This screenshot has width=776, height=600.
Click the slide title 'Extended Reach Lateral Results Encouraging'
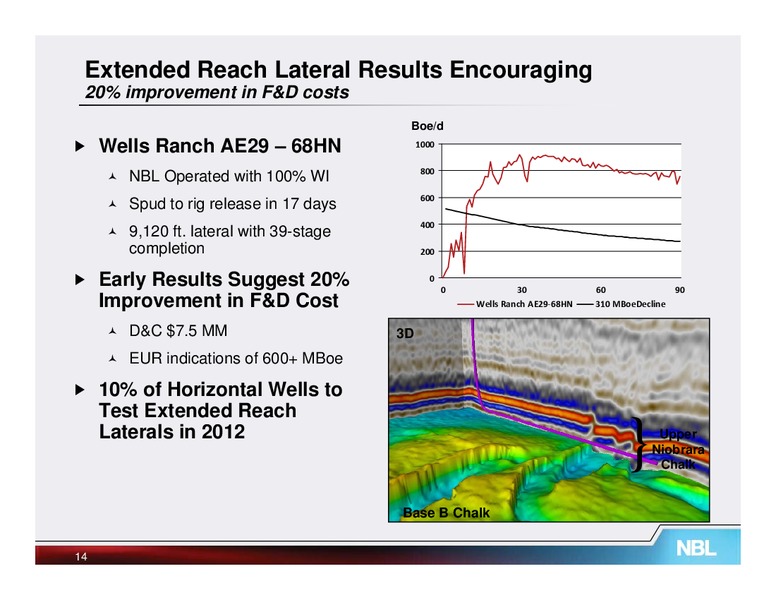coord(339,70)
